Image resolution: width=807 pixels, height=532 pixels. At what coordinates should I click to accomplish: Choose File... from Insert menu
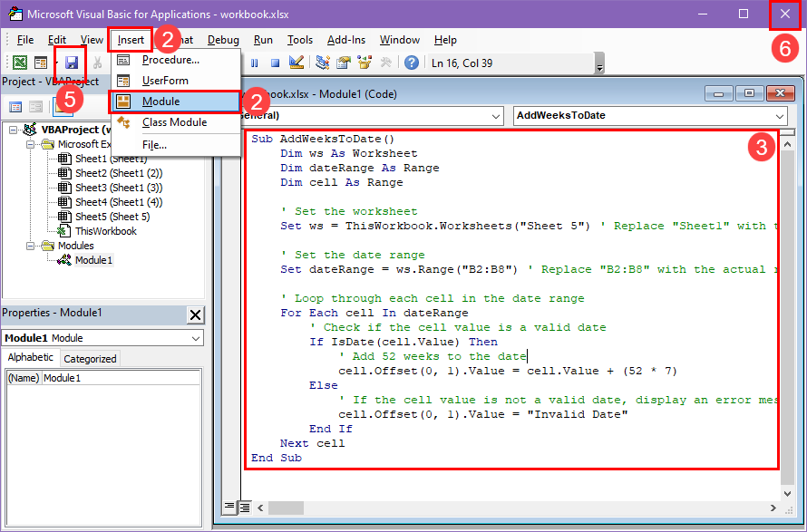(176, 145)
